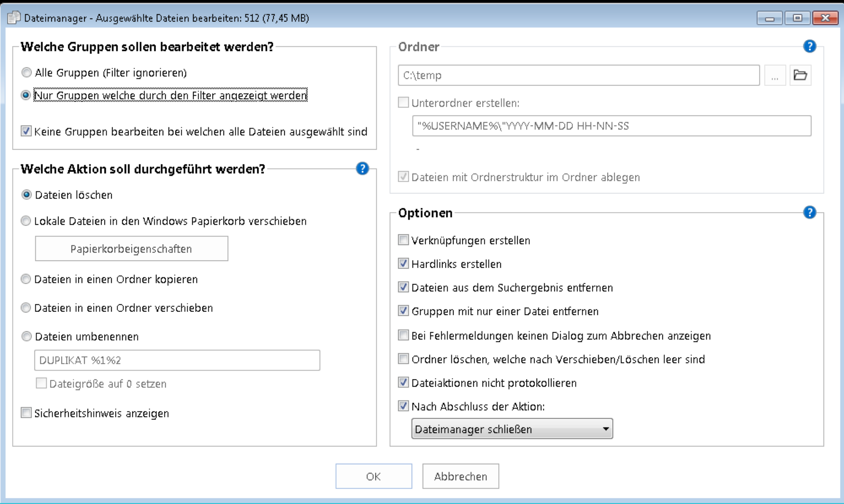Open help for the Optionen section
Screen dimensions: 844x504
(x=809, y=212)
